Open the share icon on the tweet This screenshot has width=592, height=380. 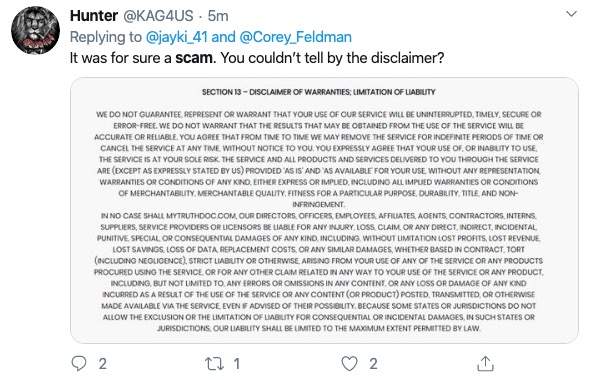486,364
